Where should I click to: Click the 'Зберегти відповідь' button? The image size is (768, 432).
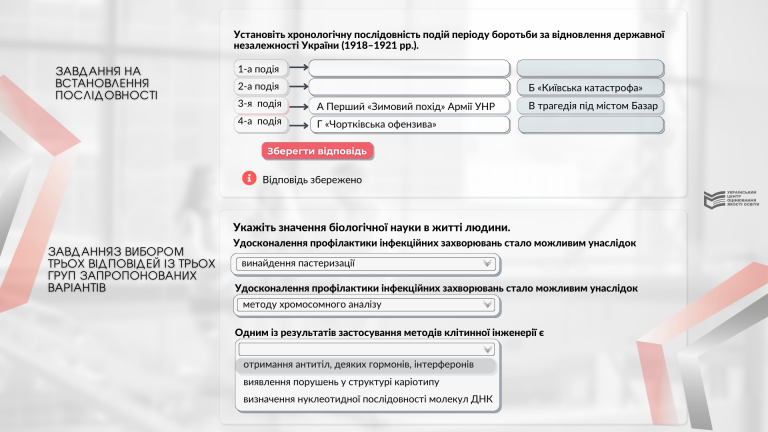[317, 151]
